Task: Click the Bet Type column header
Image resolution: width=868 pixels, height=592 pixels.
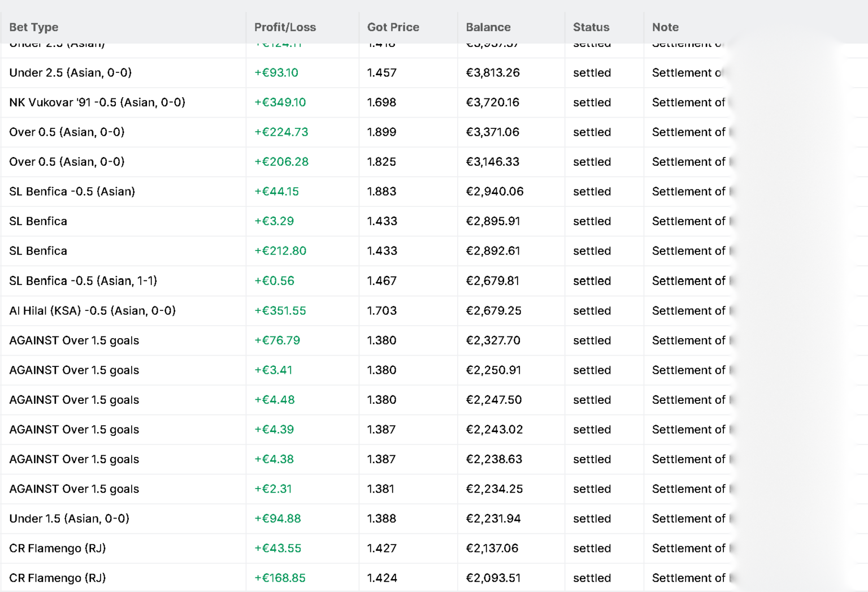Action: coord(33,27)
